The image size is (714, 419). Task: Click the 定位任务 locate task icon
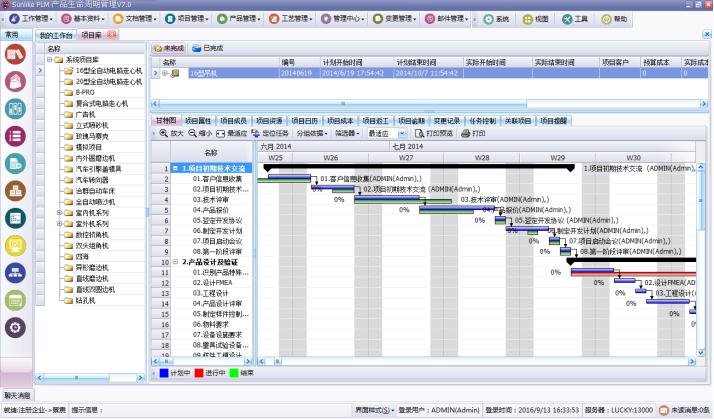[256, 133]
